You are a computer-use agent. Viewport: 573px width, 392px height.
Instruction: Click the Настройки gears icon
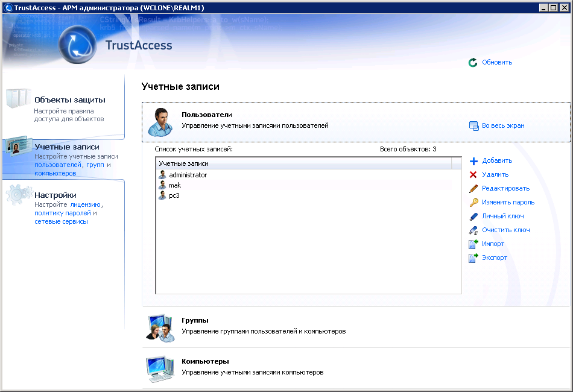[x=19, y=194]
